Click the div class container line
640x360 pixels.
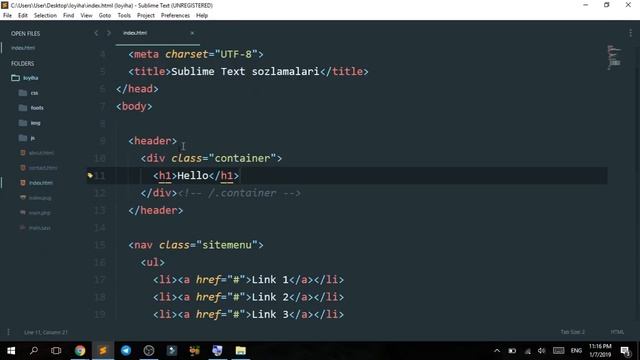211,158
